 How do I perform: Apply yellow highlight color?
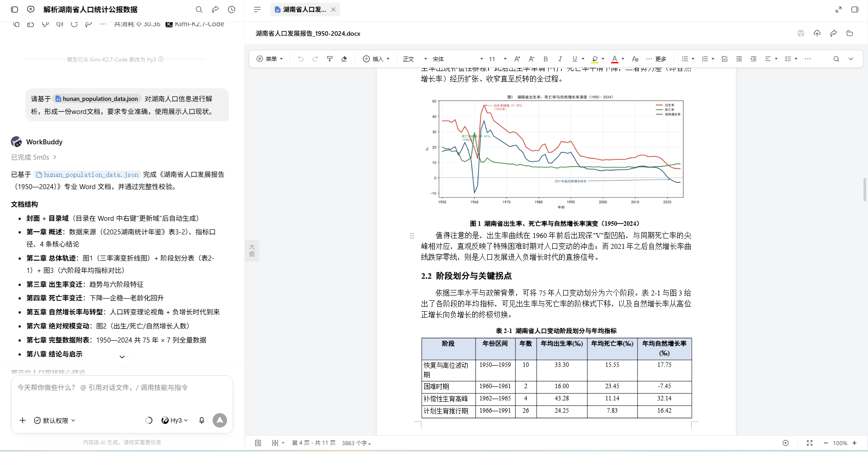click(595, 59)
